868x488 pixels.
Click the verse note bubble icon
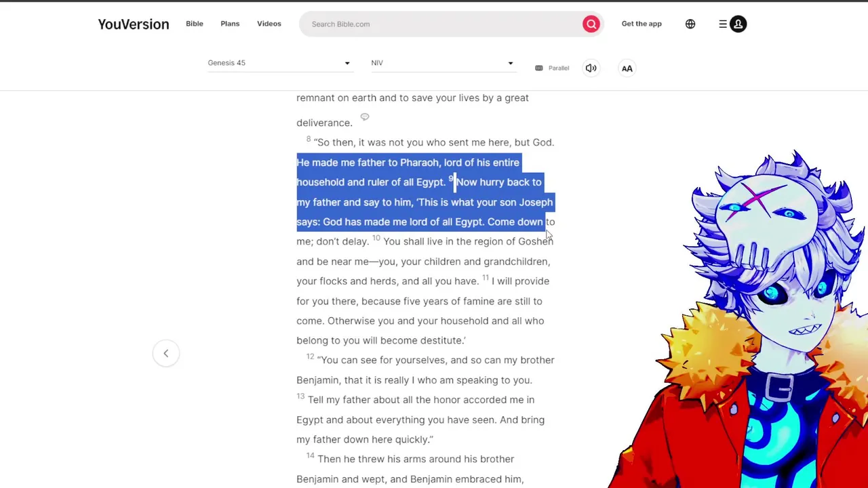tap(365, 117)
